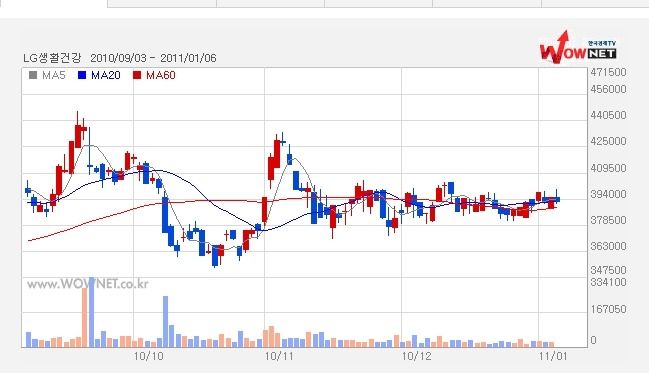Click the 440500 price axis label

click(x=608, y=115)
